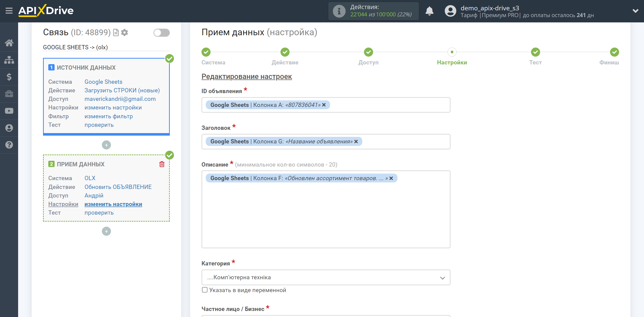The image size is (644, 317).
Task: Open notifications bell
Action: (x=429, y=11)
